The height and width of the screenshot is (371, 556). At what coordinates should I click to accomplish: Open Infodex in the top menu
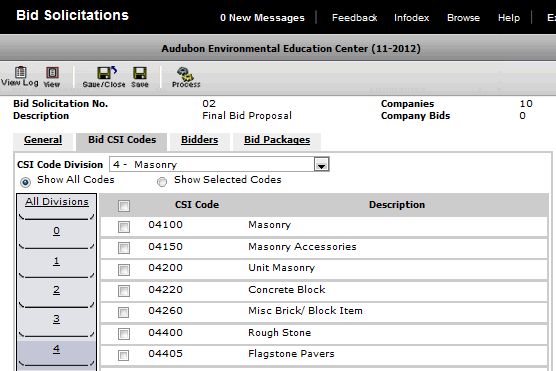411,18
